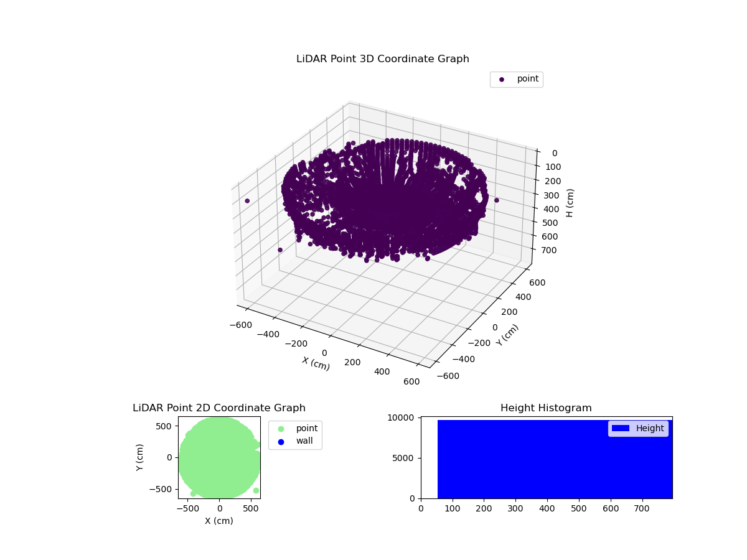The image size is (747, 560).
Task: Click the "10000" tick on the histogram y-axis
Action: [x=402, y=418]
